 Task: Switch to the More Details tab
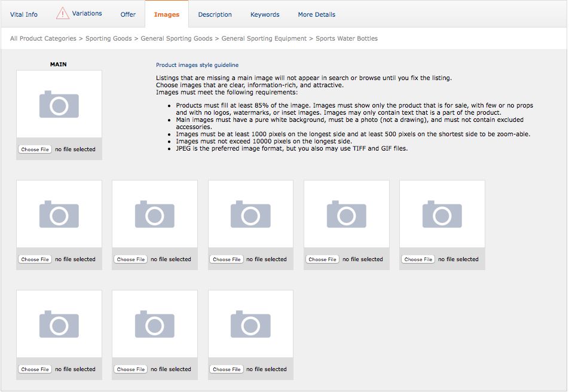point(316,14)
